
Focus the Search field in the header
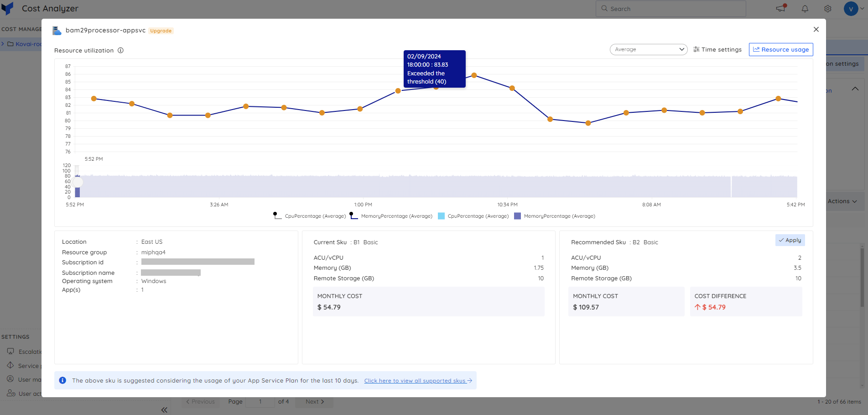pos(670,9)
